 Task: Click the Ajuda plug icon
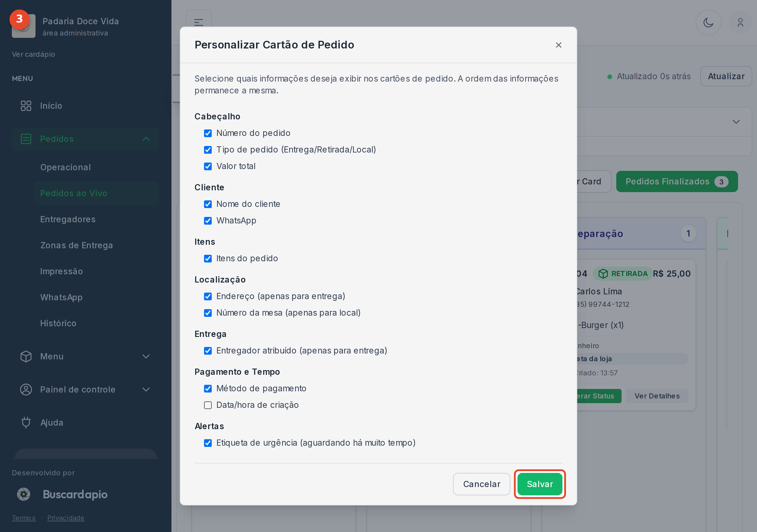coord(26,422)
